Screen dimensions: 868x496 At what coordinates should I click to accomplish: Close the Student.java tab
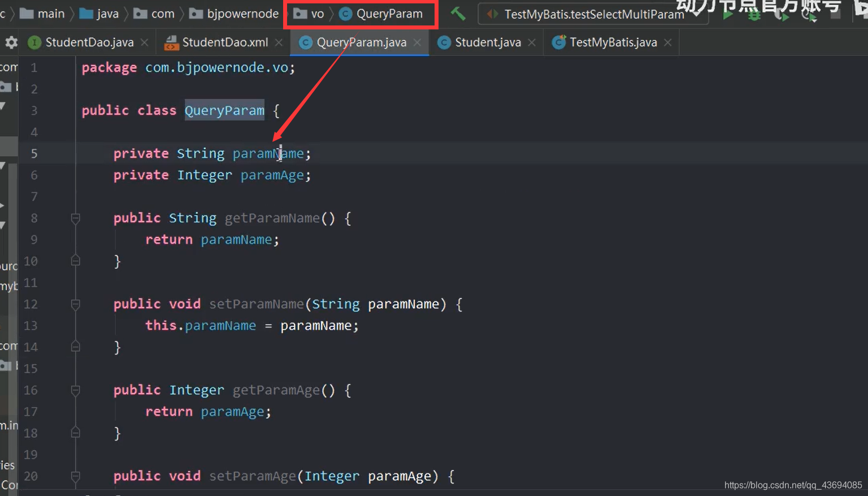tap(532, 42)
